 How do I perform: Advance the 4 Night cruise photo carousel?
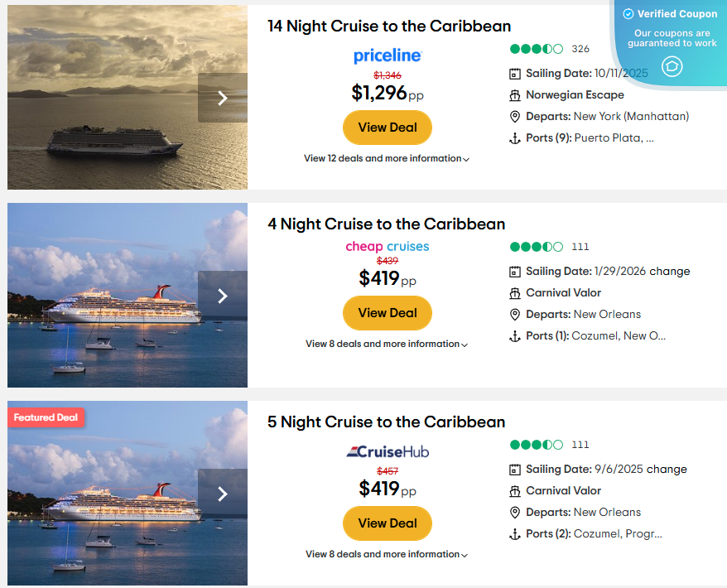pos(222,296)
